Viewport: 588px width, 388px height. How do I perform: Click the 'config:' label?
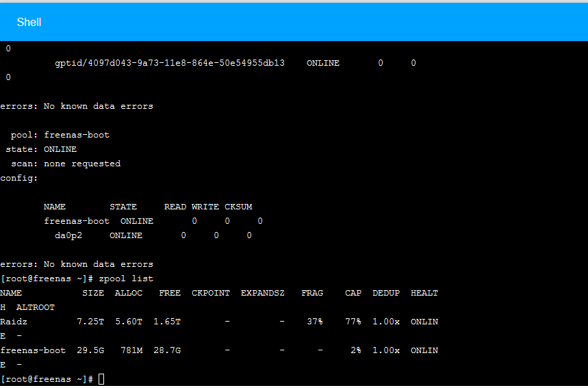tap(18, 179)
